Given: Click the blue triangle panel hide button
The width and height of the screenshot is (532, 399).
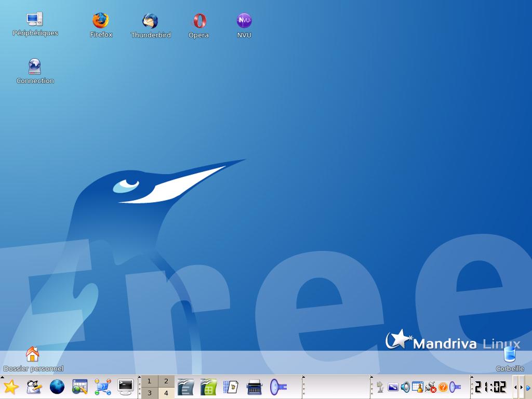Looking at the screenshot, I should point(528,387).
